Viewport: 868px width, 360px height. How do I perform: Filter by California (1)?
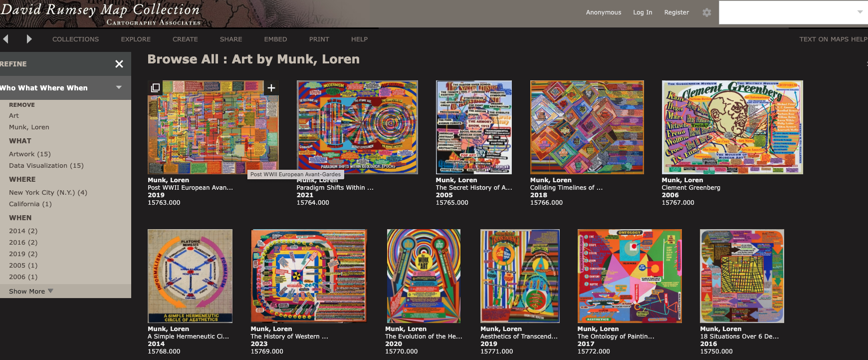(x=30, y=204)
